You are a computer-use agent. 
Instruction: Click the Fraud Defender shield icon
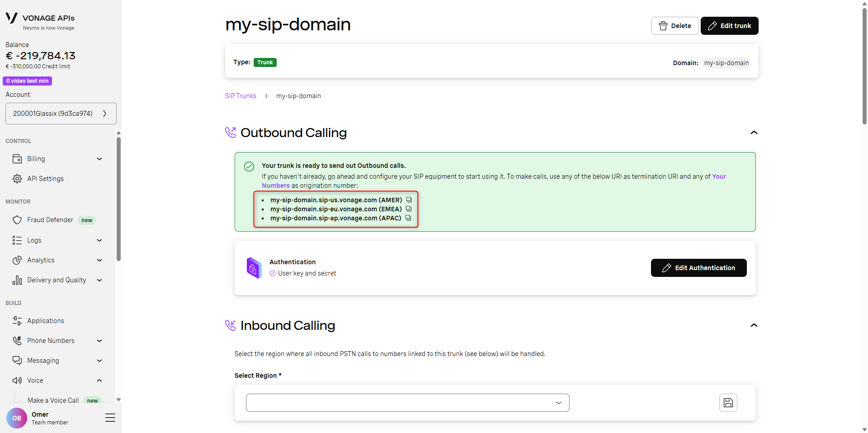click(17, 220)
